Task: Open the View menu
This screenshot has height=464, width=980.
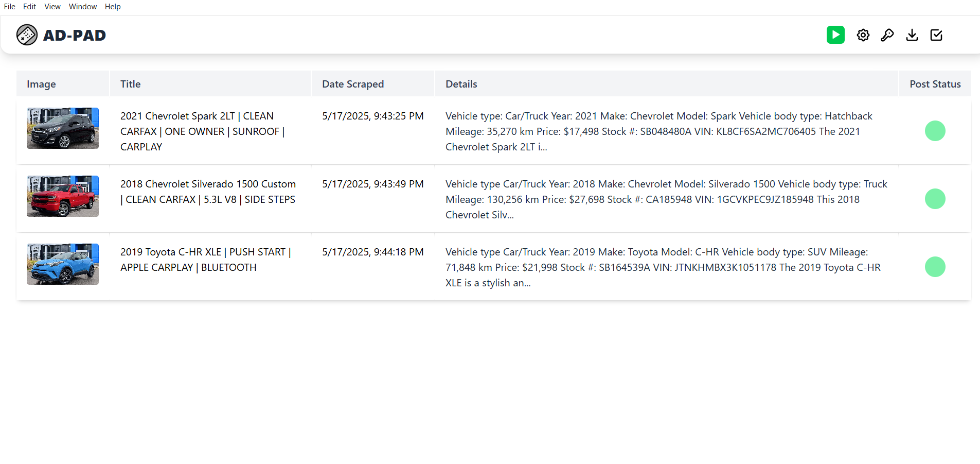Action: 52,7
